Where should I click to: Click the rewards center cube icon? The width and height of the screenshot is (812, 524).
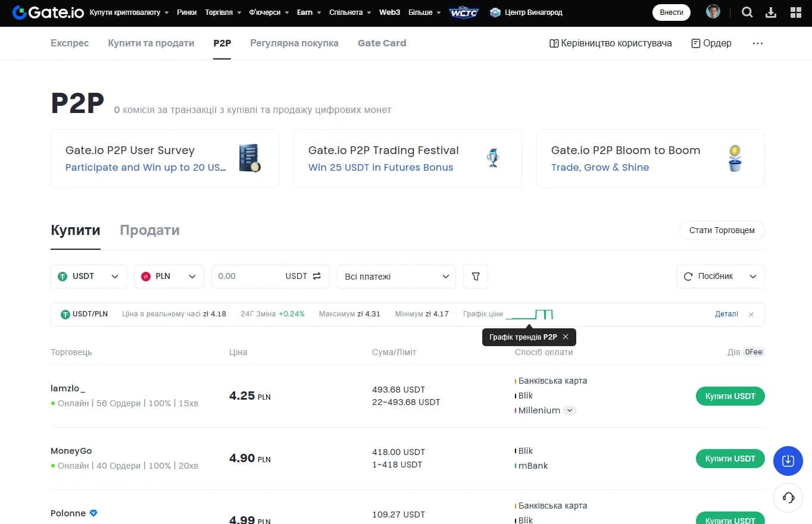tap(495, 12)
